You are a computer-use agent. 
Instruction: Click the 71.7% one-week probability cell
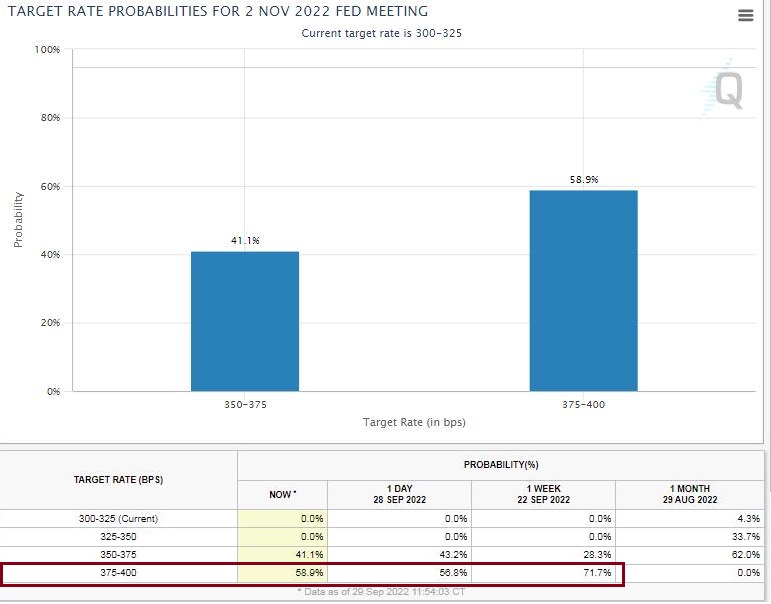[x=543, y=573]
